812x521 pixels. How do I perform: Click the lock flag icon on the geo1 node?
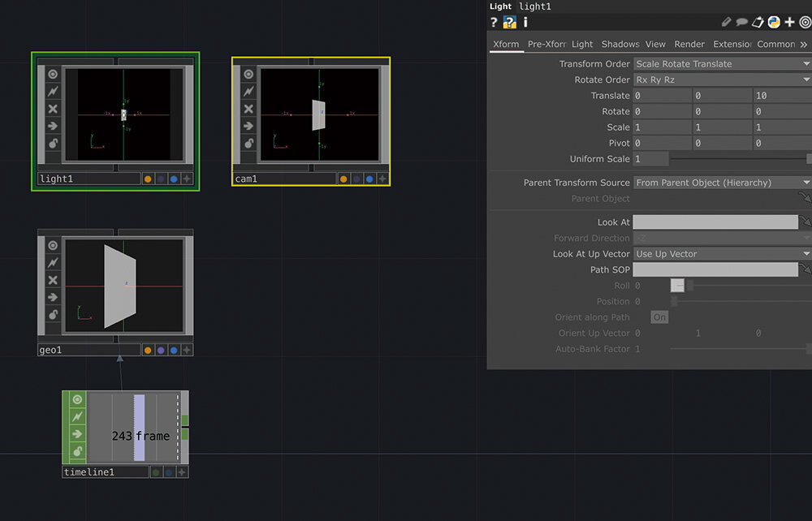(53, 313)
